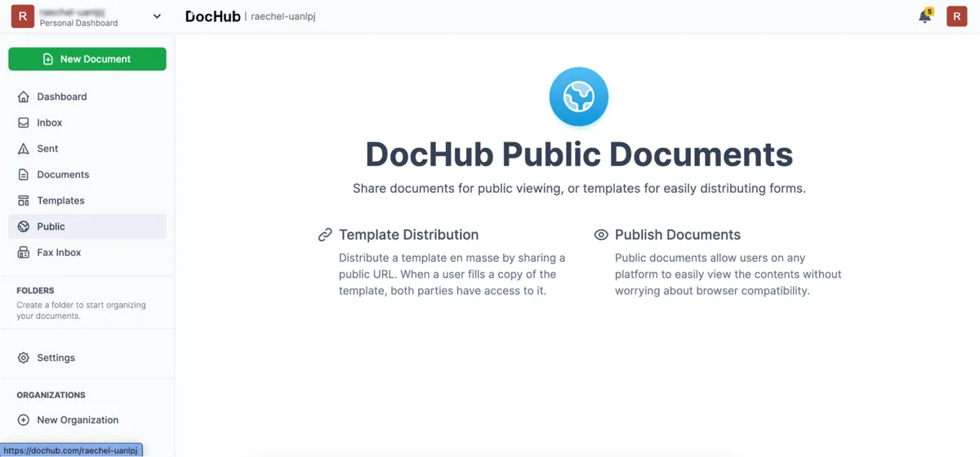
Task: Click the Fax Inbox machine icon
Action: pos(24,253)
